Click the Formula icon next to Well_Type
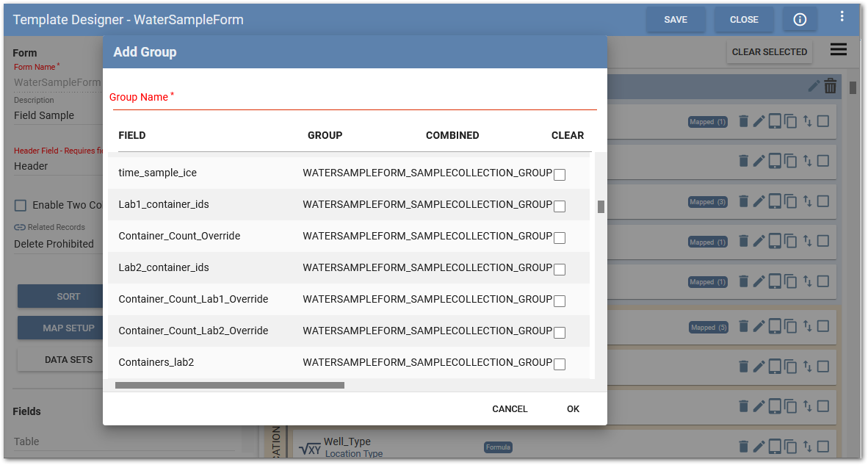 coord(498,447)
